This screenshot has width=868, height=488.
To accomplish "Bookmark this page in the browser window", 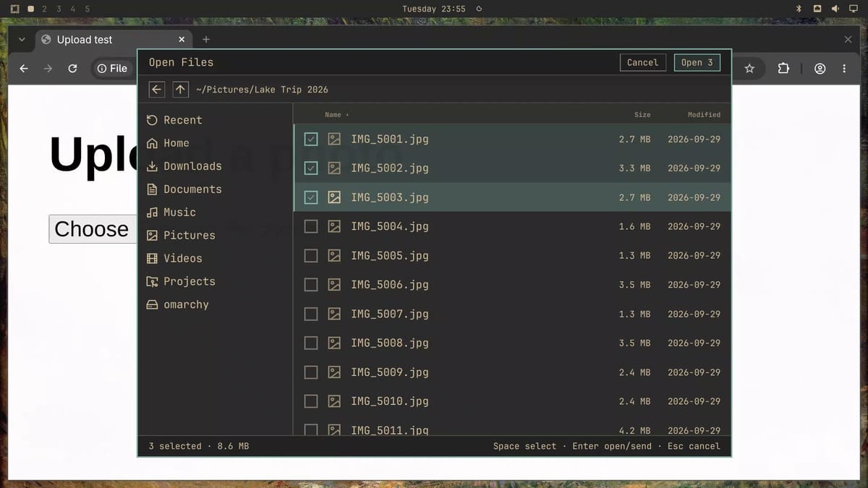I will [749, 69].
